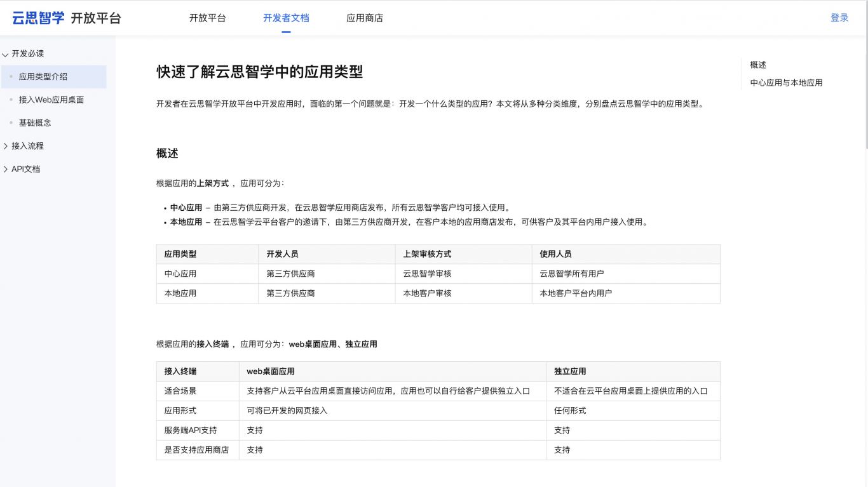Click the 适合场景 row label
Viewport: 868px width, 487px height.
(198, 391)
